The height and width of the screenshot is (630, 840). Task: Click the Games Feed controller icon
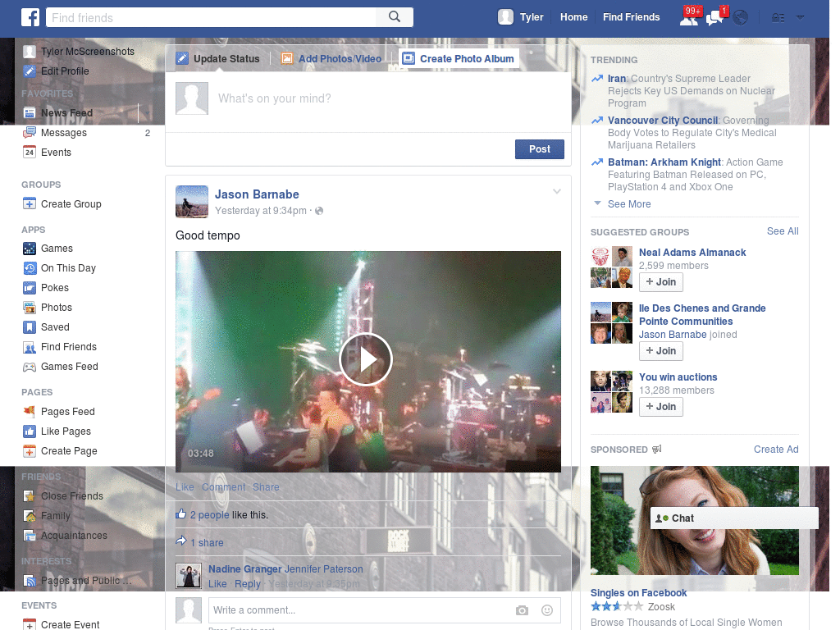(x=30, y=367)
